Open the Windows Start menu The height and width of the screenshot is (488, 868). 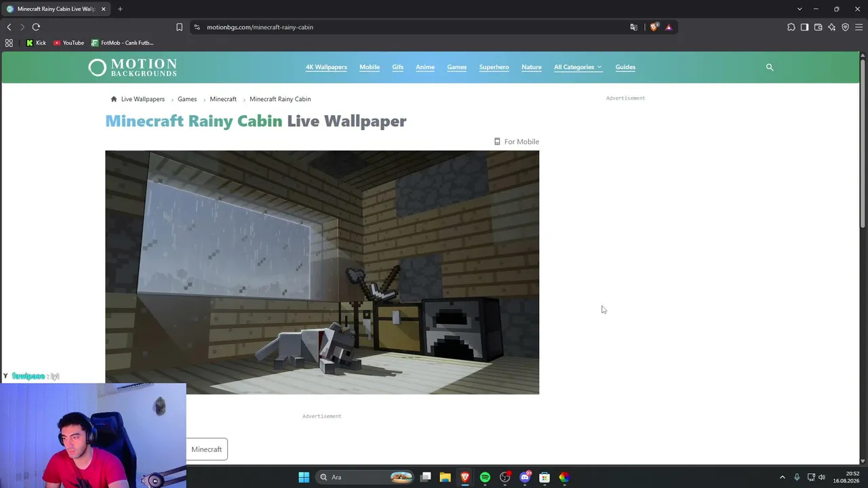tap(304, 477)
